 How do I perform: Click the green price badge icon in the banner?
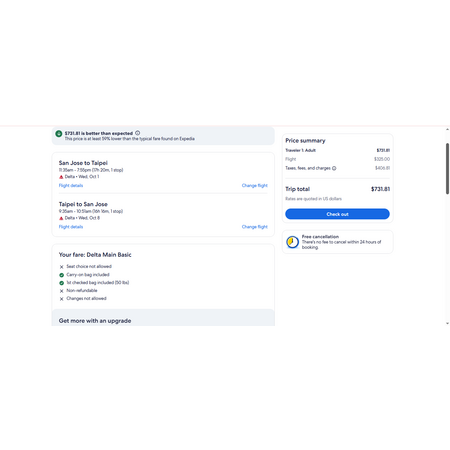click(x=59, y=134)
